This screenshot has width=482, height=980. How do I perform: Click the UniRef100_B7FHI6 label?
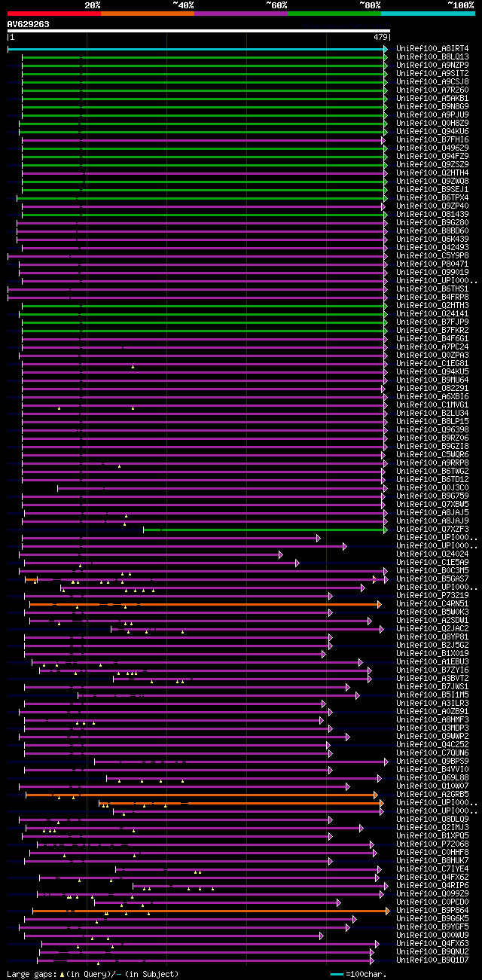432,139
